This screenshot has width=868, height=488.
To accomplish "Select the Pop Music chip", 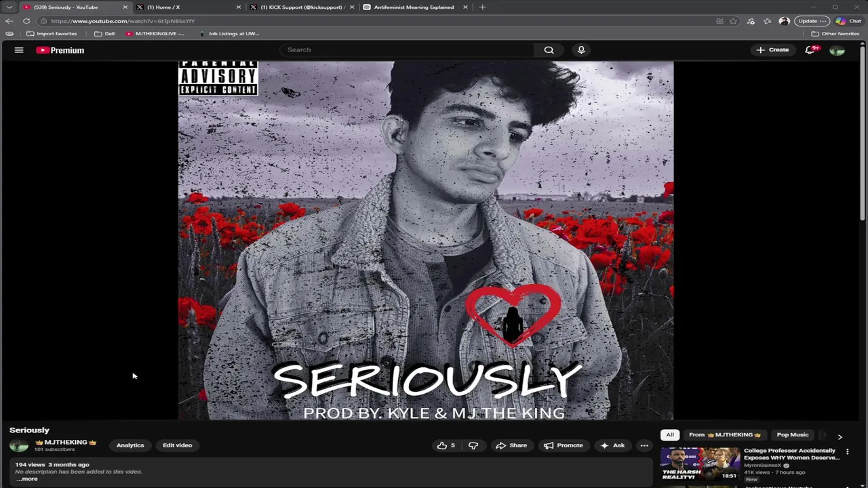I will tap(793, 434).
